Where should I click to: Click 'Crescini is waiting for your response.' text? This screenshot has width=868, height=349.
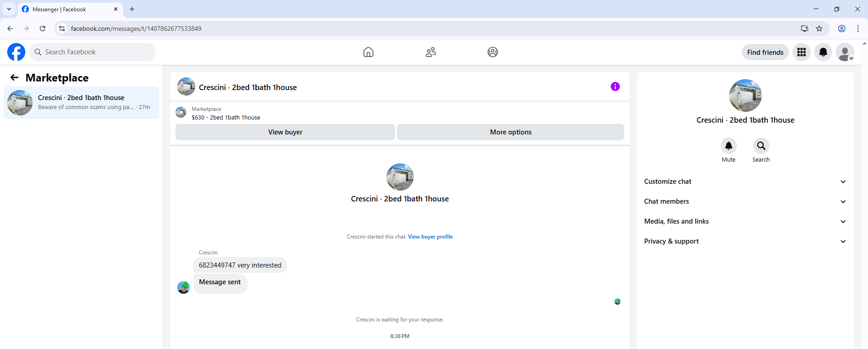coord(400,320)
